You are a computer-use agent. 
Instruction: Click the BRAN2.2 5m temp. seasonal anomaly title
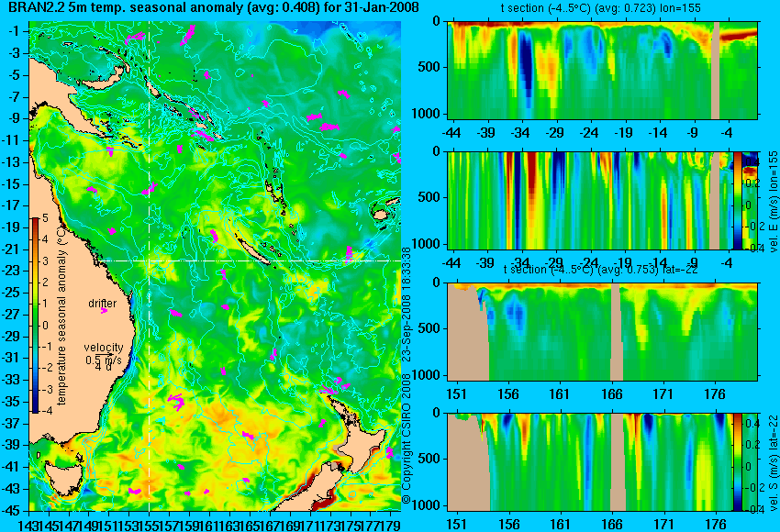point(214,7)
